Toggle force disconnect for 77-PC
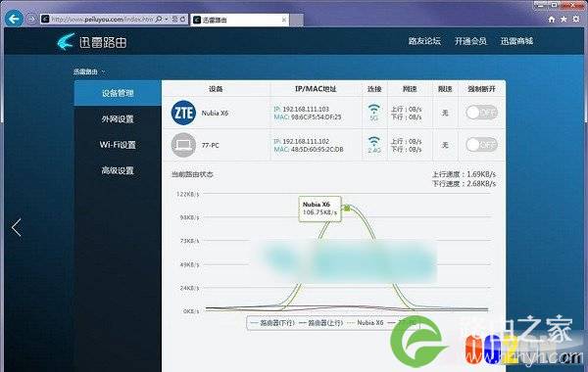This screenshot has width=588, height=372. click(481, 145)
